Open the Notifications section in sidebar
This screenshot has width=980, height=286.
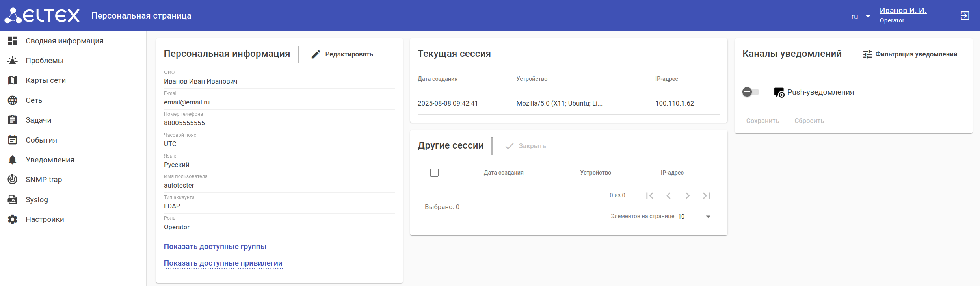coord(50,160)
